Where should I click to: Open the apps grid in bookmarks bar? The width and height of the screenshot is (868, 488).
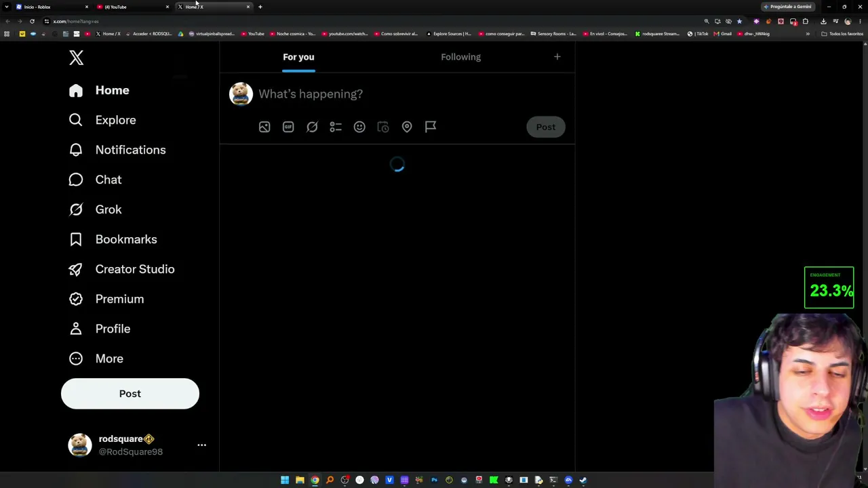tap(7, 34)
